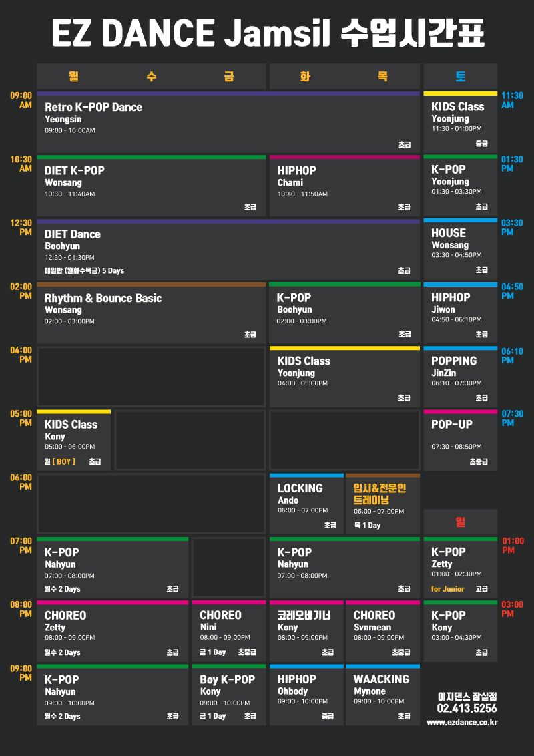Select the K-POP Zetty for Junior class

coord(461,568)
